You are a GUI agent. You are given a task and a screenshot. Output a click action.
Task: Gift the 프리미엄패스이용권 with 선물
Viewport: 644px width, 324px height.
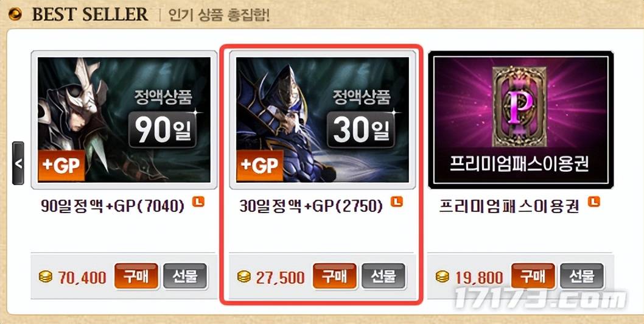(582, 276)
